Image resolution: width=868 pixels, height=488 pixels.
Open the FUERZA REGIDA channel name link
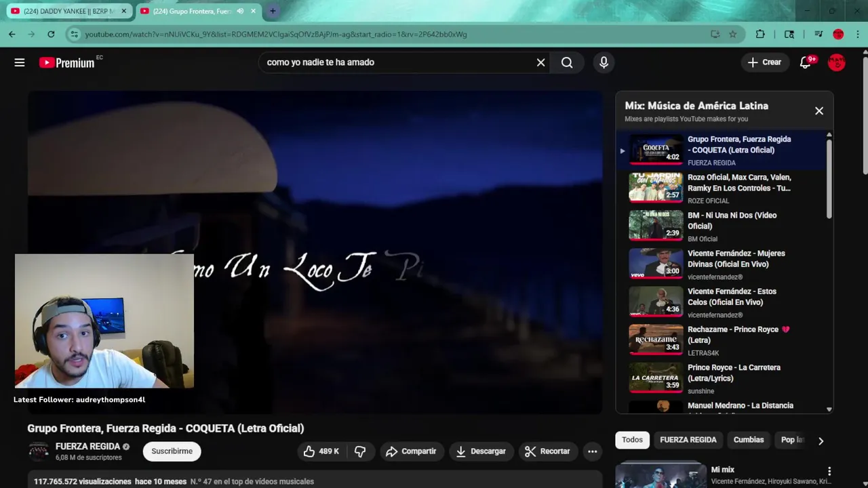click(87, 447)
